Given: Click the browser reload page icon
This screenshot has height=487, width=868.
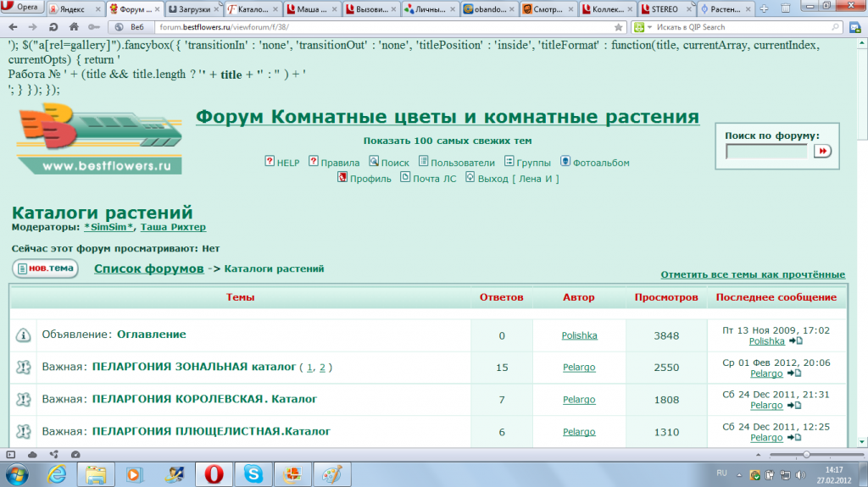Looking at the screenshot, I should click(53, 27).
